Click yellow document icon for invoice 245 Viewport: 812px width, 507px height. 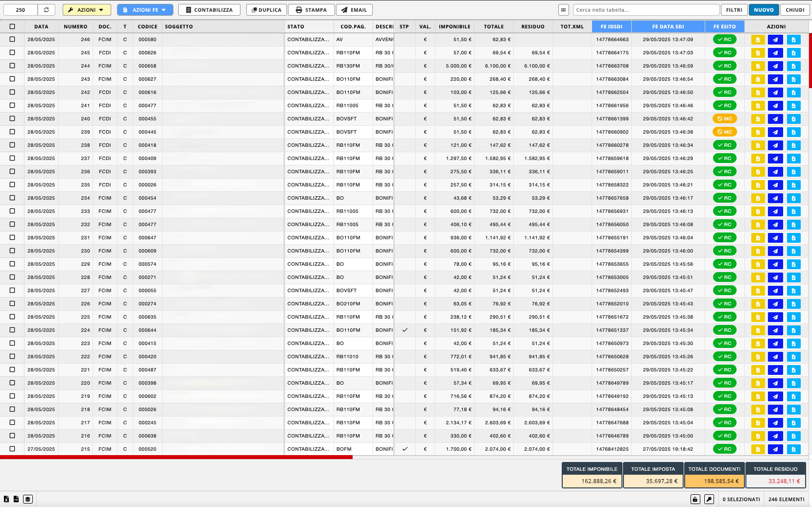(x=758, y=53)
